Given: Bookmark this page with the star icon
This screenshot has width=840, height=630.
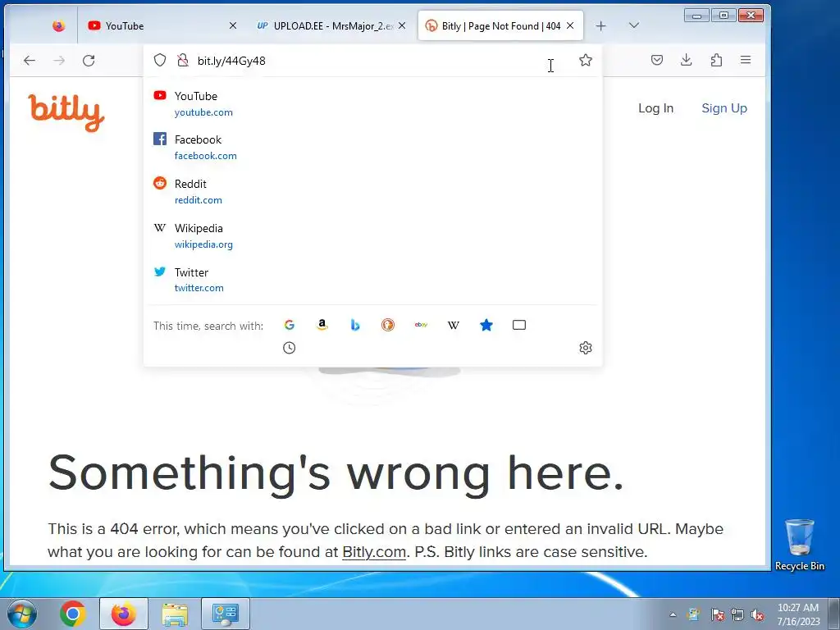Looking at the screenshot, I should [586, 60].
